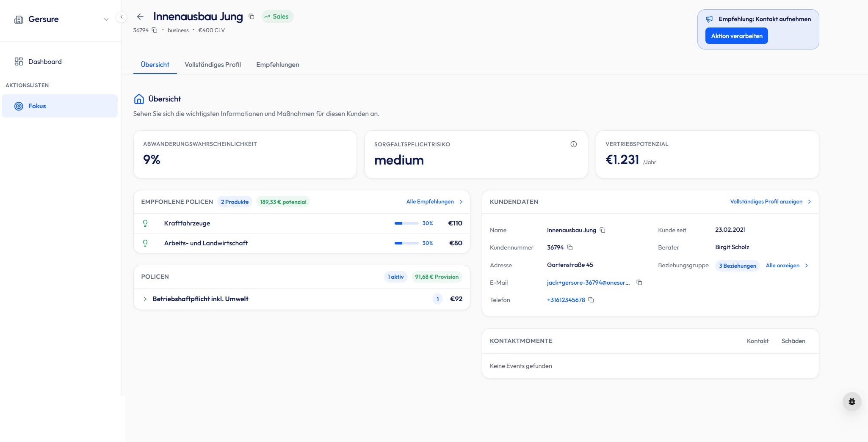Open Alle Empfehlungen link with chevron
Viewport: 868px width, 442px height.
[x=434, y=202]
